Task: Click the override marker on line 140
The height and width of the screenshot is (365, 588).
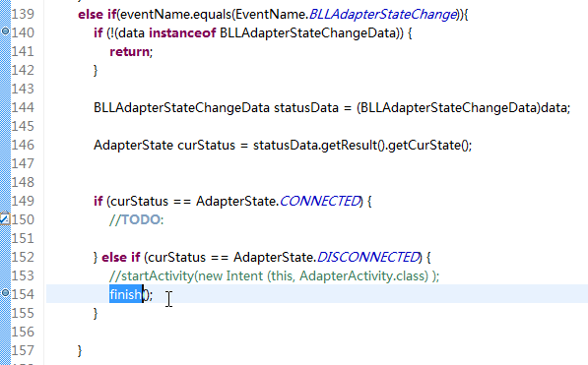Action: click(x=5, y=31)
